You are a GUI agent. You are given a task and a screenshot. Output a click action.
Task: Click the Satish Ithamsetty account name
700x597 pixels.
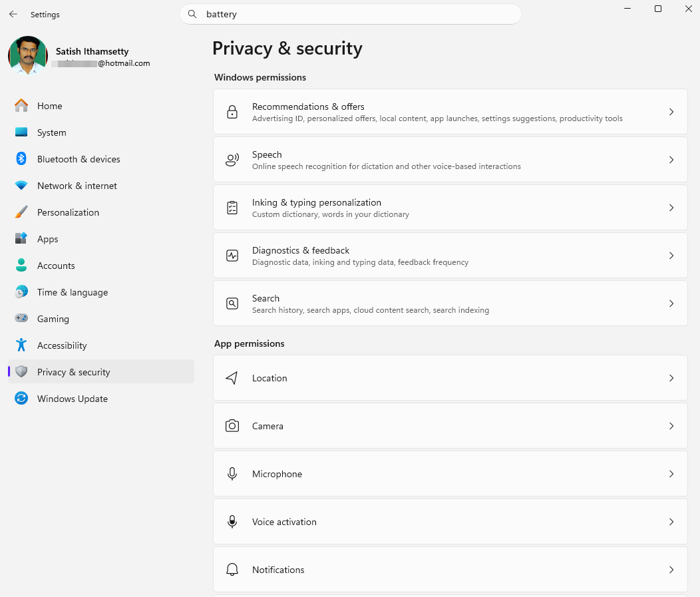pos(92,51)
